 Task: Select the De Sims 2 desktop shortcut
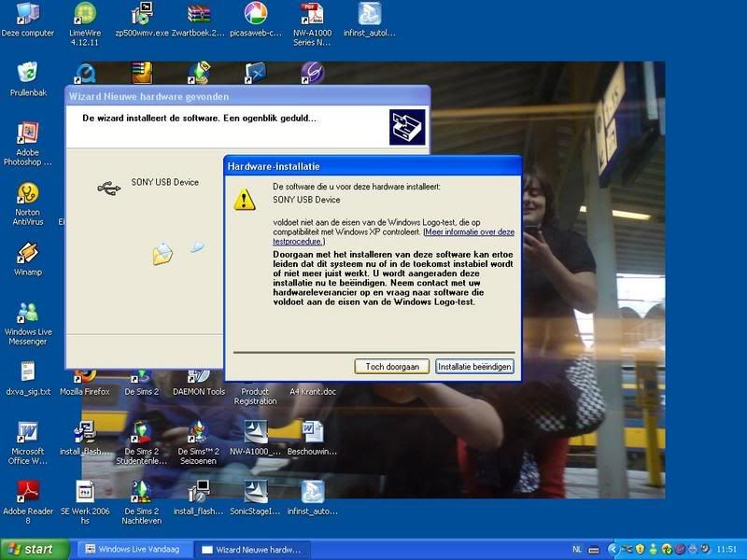point(142,385)
